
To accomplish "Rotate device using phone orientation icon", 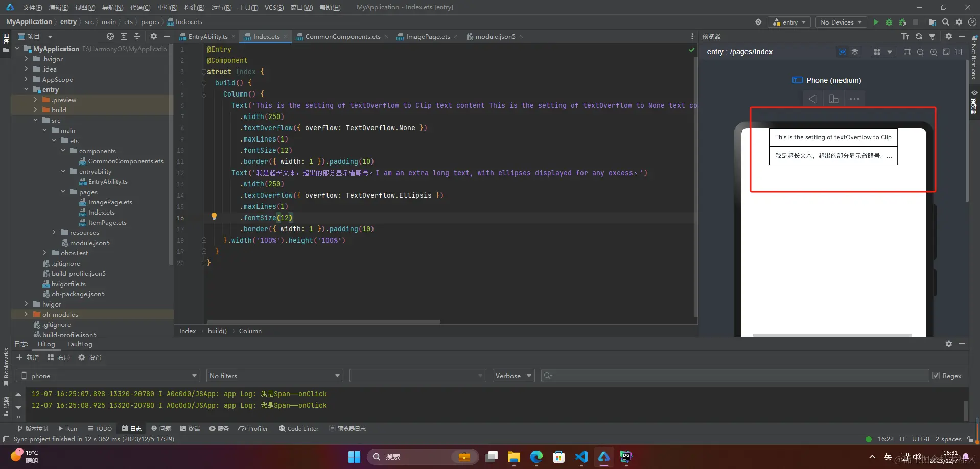I will tap(833, 99).
